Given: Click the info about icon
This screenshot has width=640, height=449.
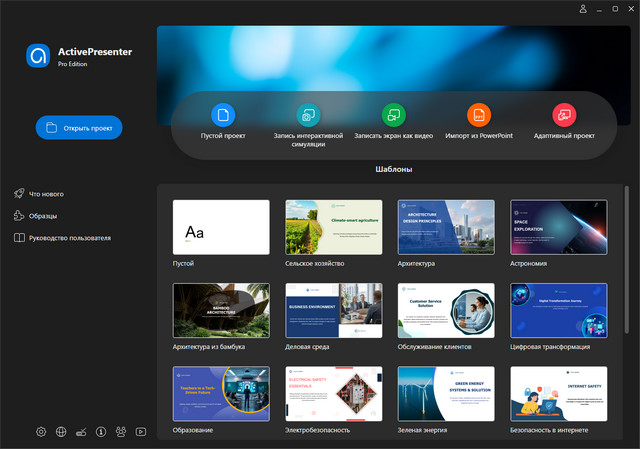Looking at the screenshot, I should pyautogui.click(x=101, y=432).
